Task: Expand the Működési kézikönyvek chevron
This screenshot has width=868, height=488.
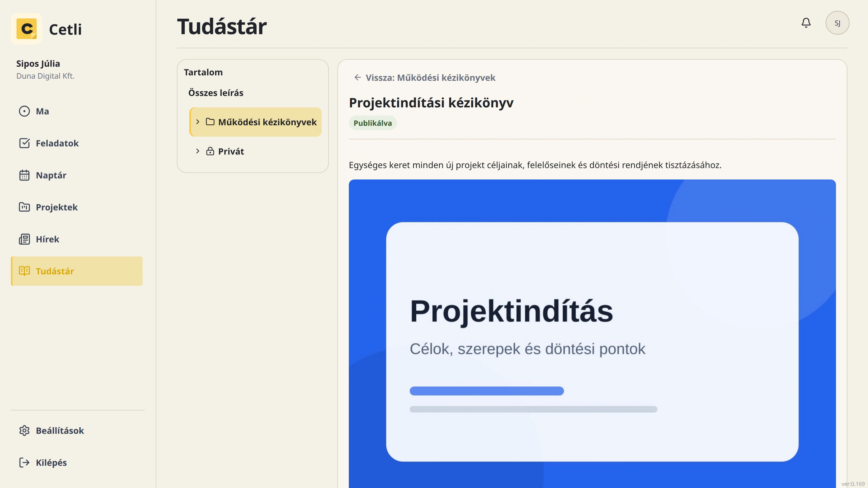Action: pyautogui.click(x=198, y=122)
